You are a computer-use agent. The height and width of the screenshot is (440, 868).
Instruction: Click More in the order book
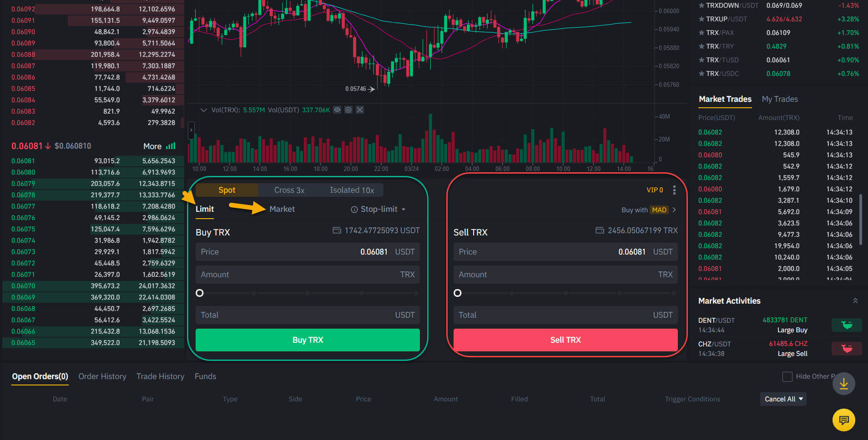pos(152,146)
